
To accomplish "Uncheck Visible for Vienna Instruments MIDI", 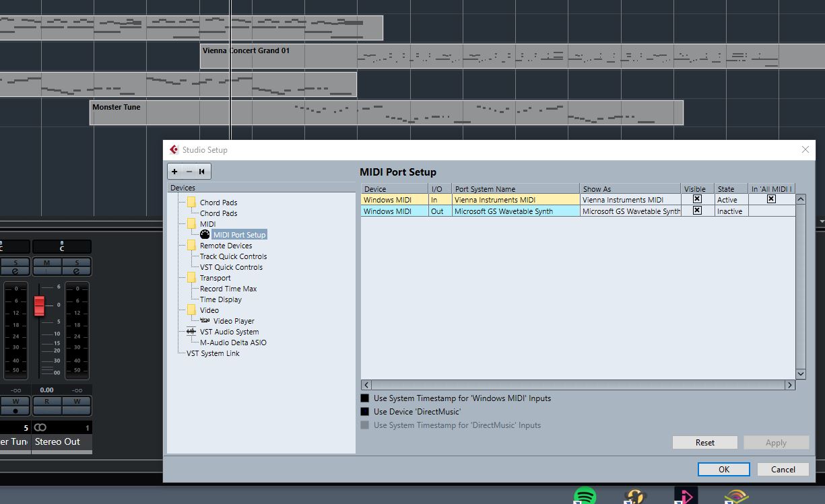I will click(x=697, y=199).
